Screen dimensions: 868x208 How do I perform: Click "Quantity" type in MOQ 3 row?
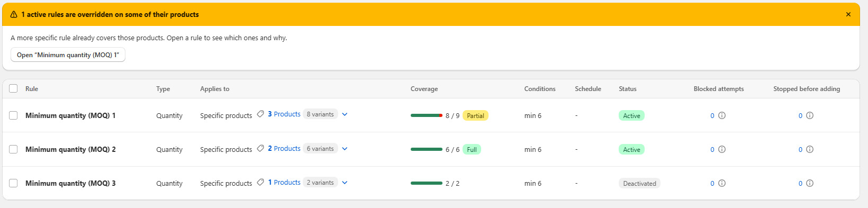tap(169, 183)
